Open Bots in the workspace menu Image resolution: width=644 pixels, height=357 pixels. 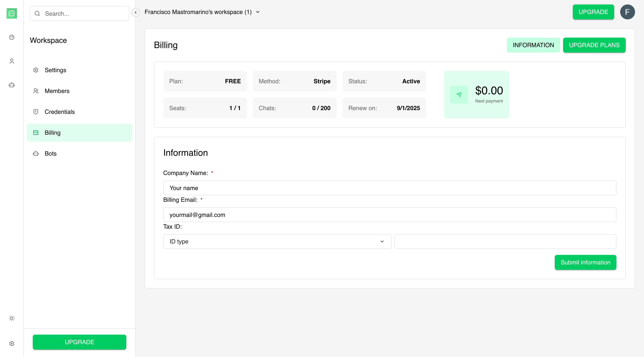pos(50,154)
